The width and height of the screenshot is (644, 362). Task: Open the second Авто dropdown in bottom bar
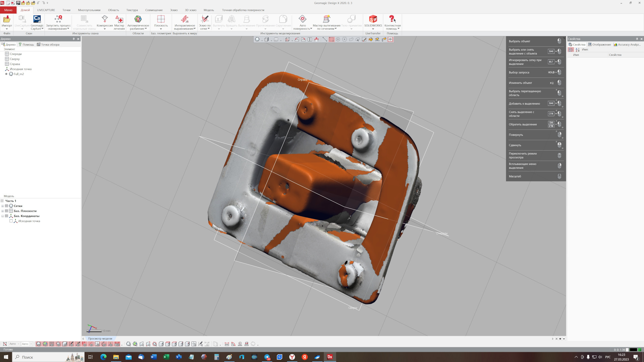point(31,344)
